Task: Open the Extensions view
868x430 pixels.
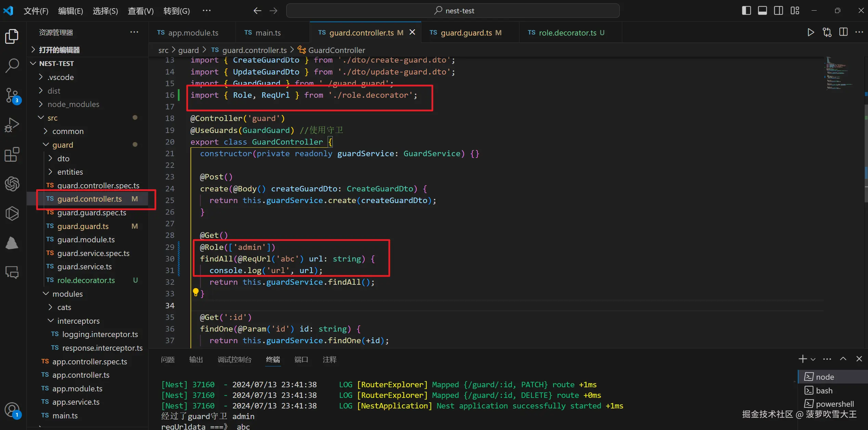Action: pos(12,154)
